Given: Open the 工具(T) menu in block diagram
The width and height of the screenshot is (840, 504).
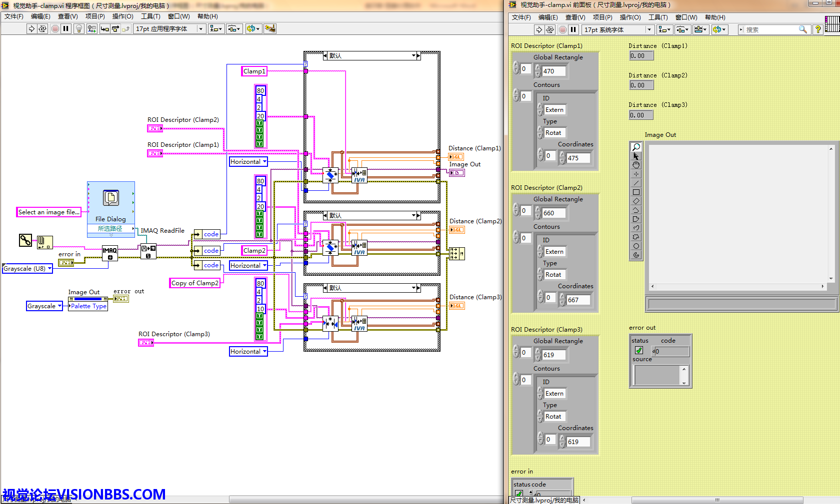Looking at the screenshot, I should [150, 16].
